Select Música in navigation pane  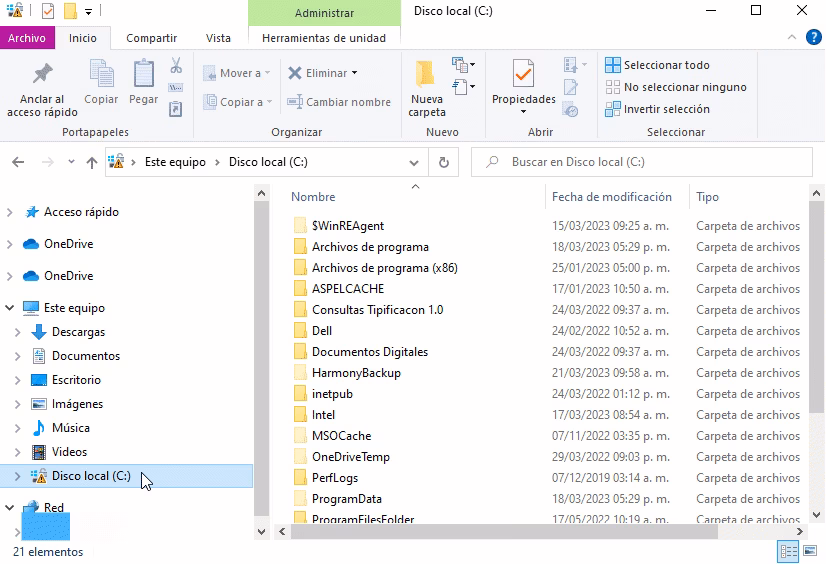(x=71, y=428)
